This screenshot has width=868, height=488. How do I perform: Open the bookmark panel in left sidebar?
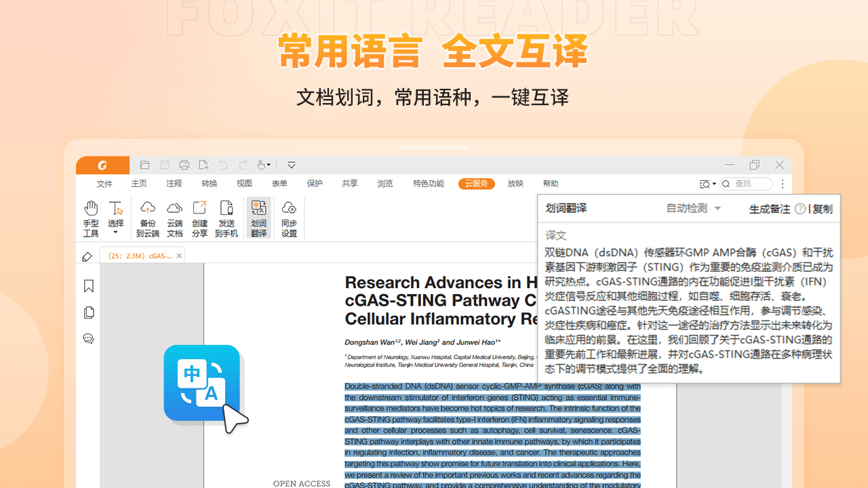point(89,286)
